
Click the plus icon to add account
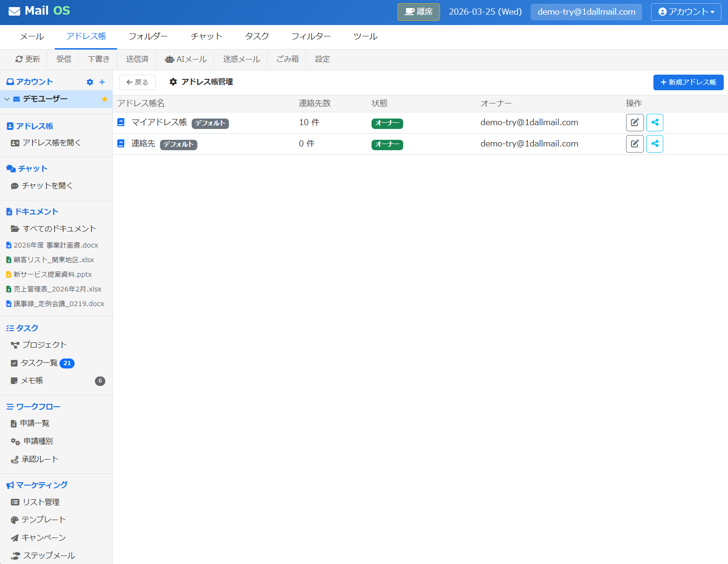[x=102, y=82]
